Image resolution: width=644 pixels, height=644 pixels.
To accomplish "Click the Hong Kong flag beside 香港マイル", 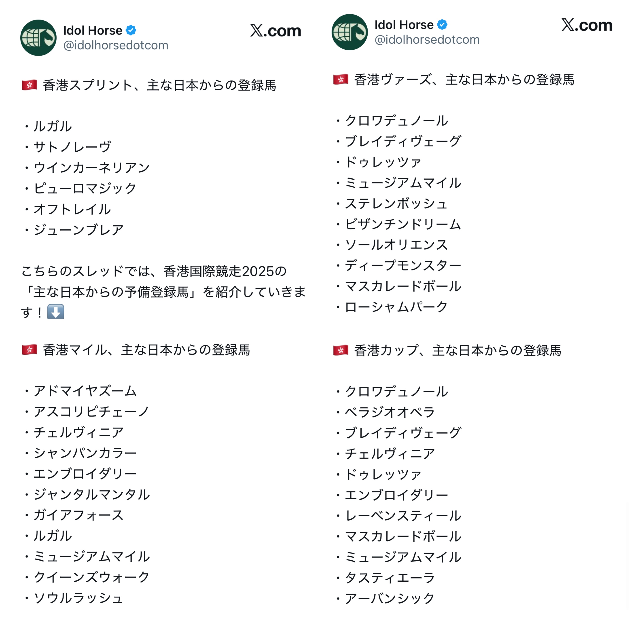I will click(x=29, y=350).
